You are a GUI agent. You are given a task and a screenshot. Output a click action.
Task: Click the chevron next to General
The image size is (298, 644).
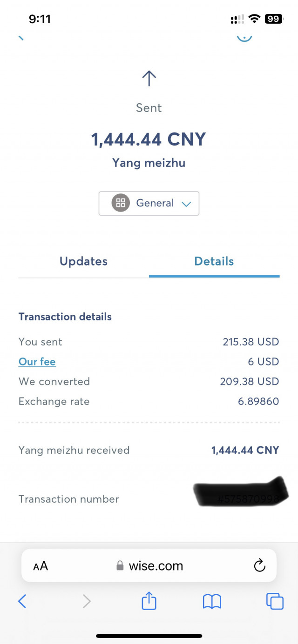pos(186,204)
